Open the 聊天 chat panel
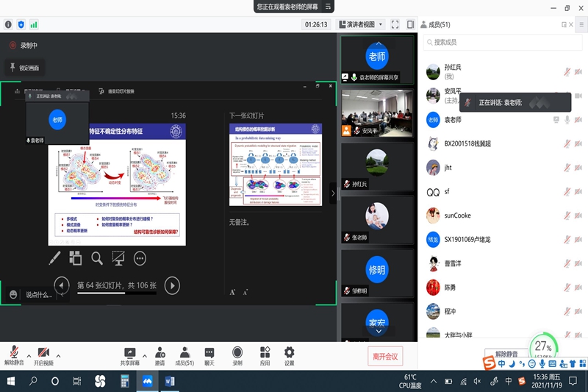 (209, 356)
